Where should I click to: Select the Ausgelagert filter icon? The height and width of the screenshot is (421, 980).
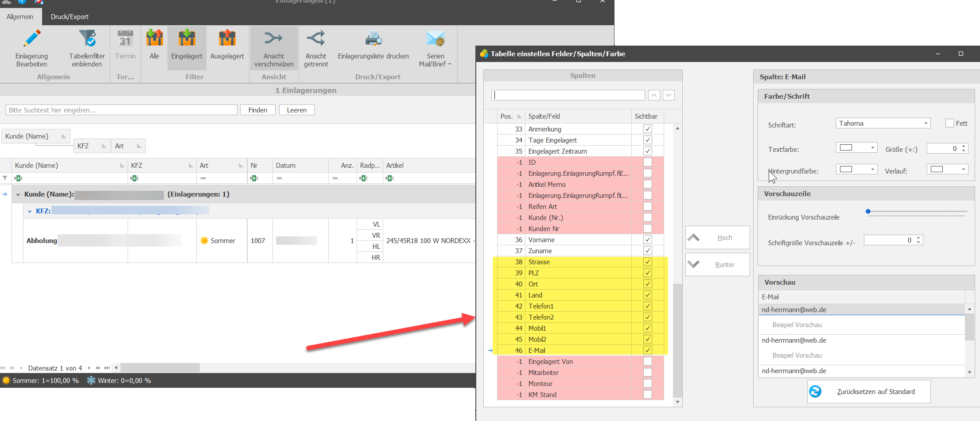click(227, 38)
